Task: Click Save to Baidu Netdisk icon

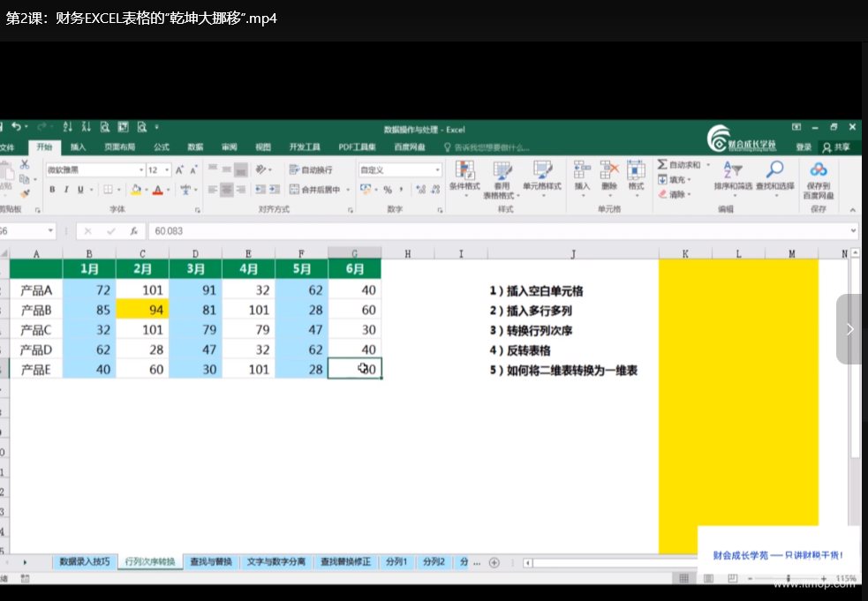Action: 819,169
